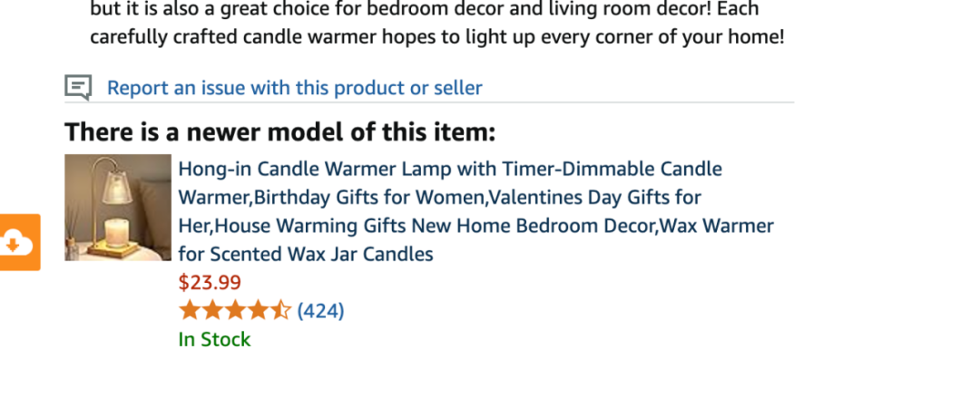The image size is (980, 398).
Task: Click the first orange rating star
Action: (x=190, y=310)
